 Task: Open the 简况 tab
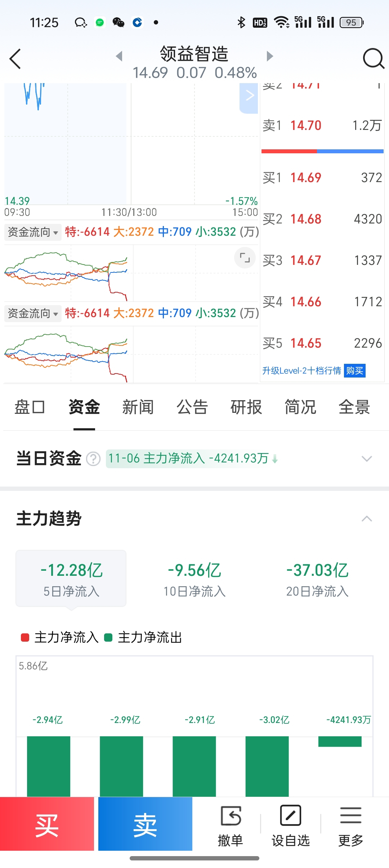[300, 407]
